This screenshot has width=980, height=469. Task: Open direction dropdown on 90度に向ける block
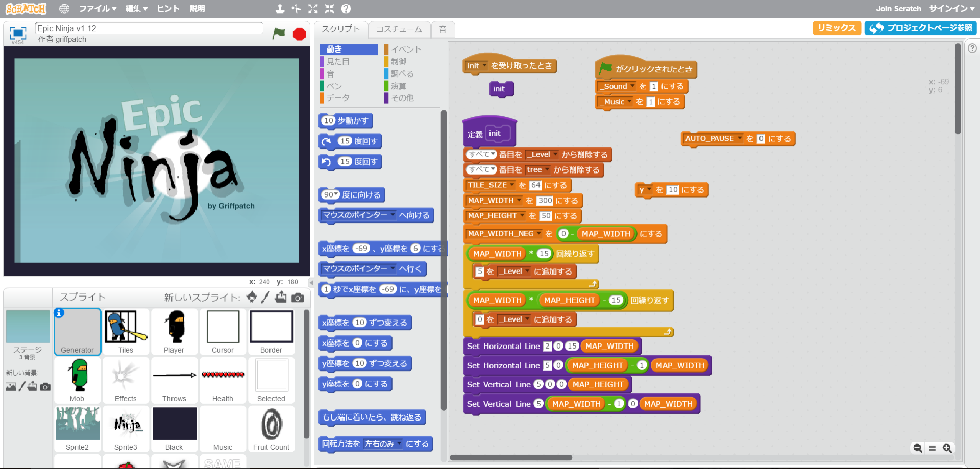336,195
